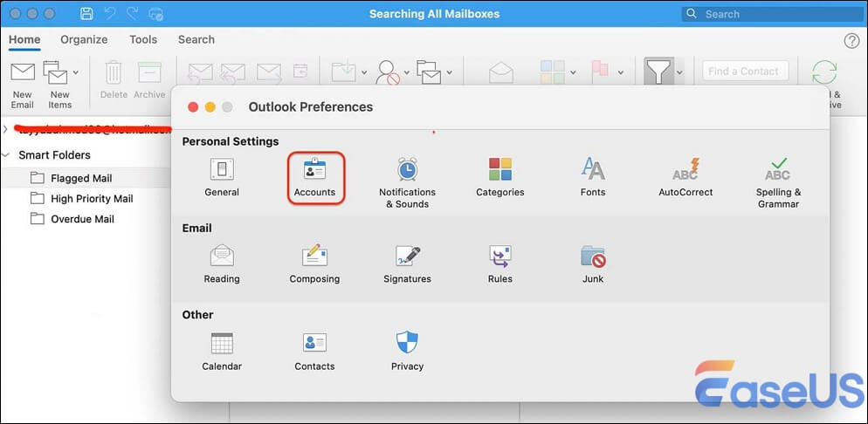868x424 pixels.
Task: Click the Undo arrow in title bar
Action: [110, 14]
